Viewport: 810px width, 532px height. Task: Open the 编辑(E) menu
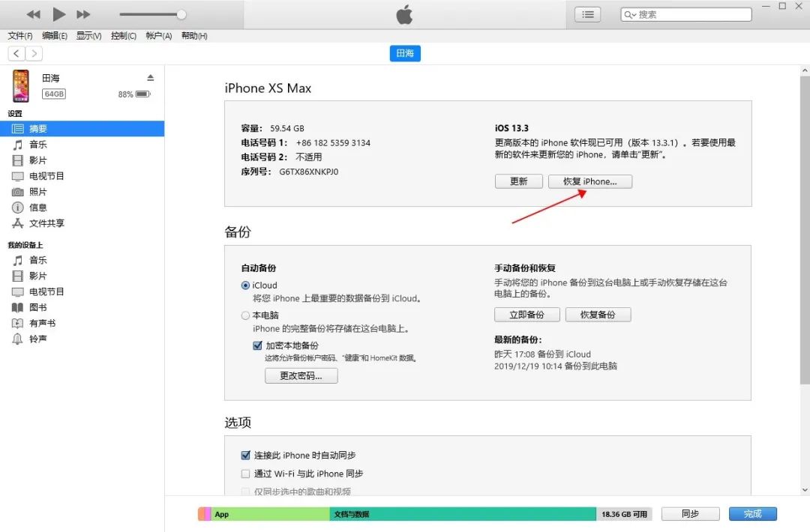(x=55, y=36)
